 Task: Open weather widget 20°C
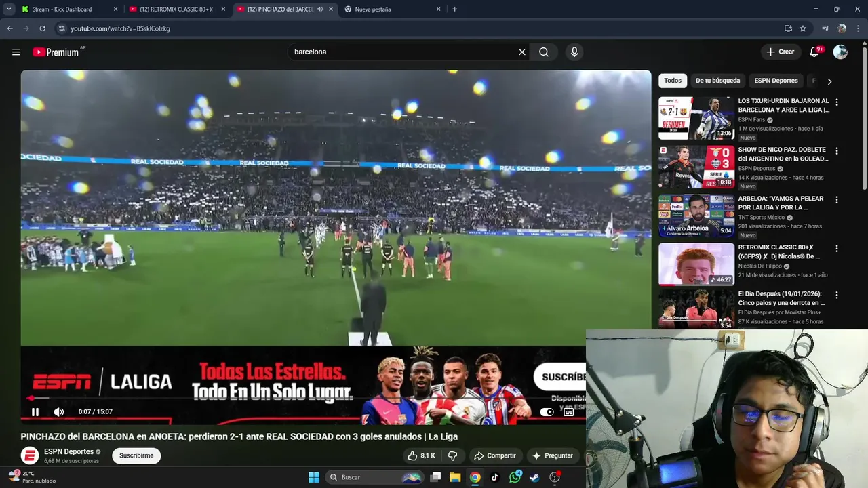[31, 477]
